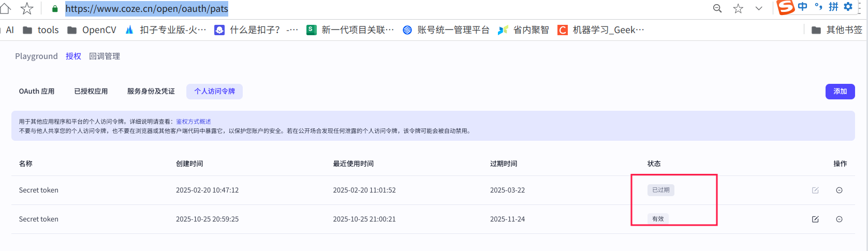Open 什么是扣子 bookmark
The width and height of the screenshot is (868, 251).
[256, 30]
